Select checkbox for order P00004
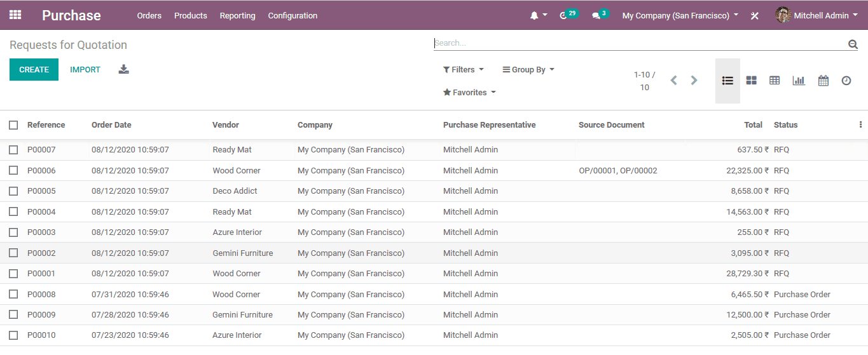 13,211
